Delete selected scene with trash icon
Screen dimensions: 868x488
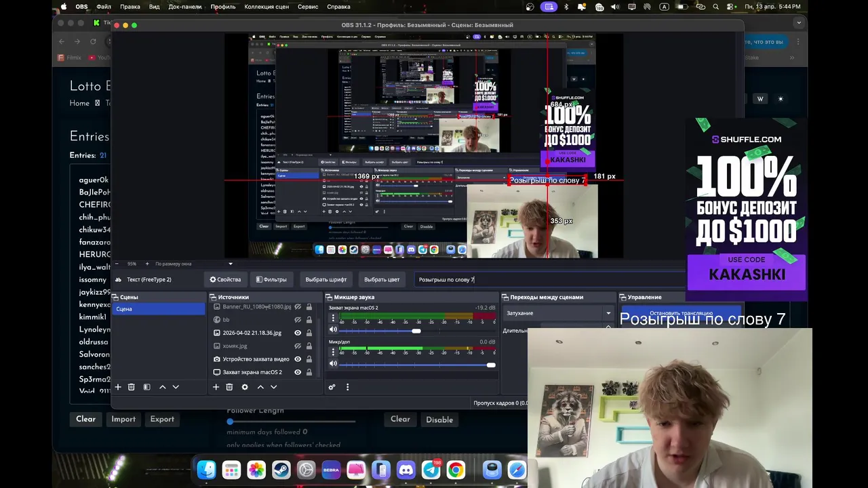click(x=132, y=387)
